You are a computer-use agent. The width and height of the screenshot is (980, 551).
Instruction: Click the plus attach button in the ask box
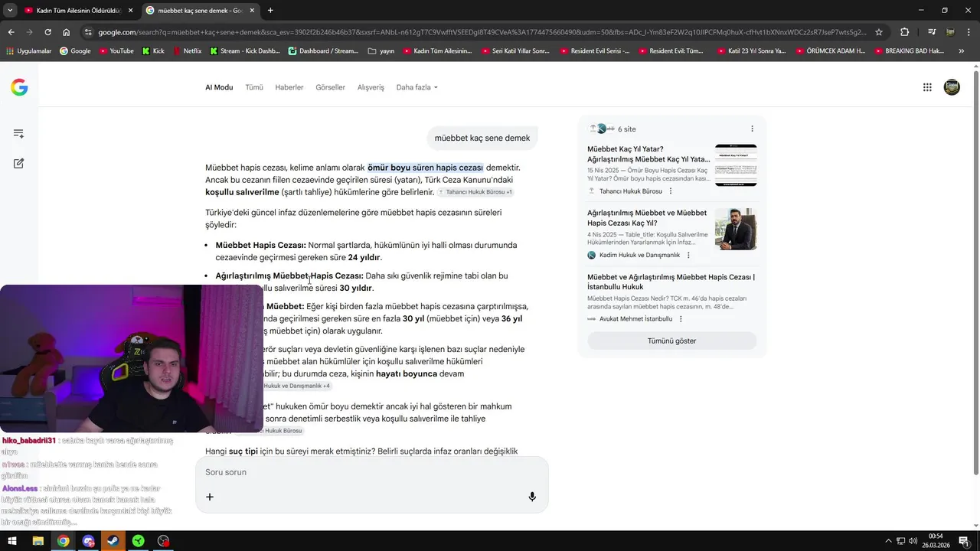[x=210, y=497]
